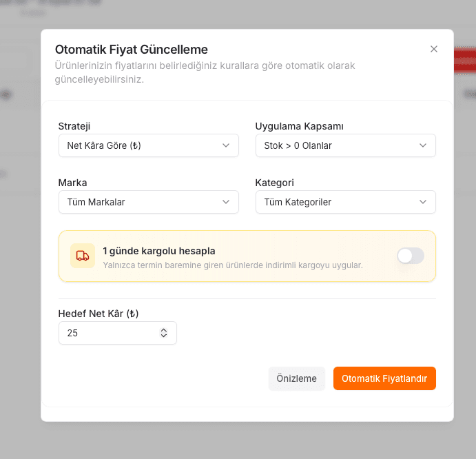Open the Strateji dropdown showing Net Kâra Göre
The width and height of the screenshot is (476, 459).
148,145
